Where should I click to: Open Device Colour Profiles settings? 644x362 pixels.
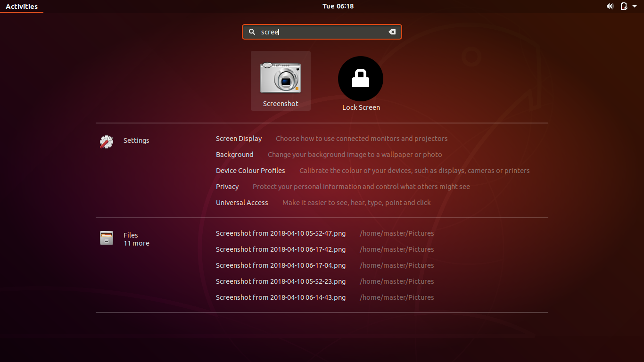250,170
